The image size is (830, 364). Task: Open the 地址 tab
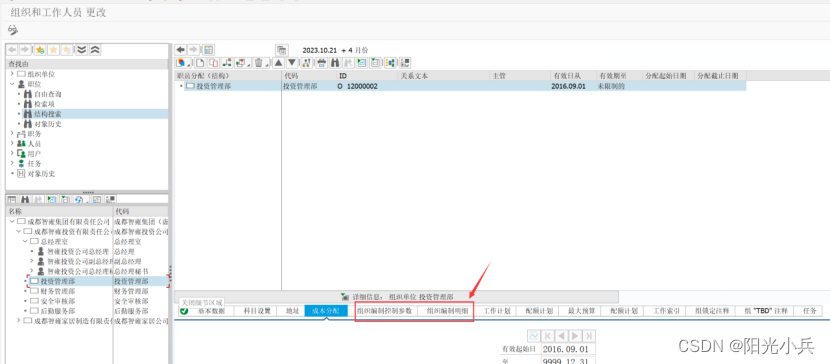tap(291, 311)
